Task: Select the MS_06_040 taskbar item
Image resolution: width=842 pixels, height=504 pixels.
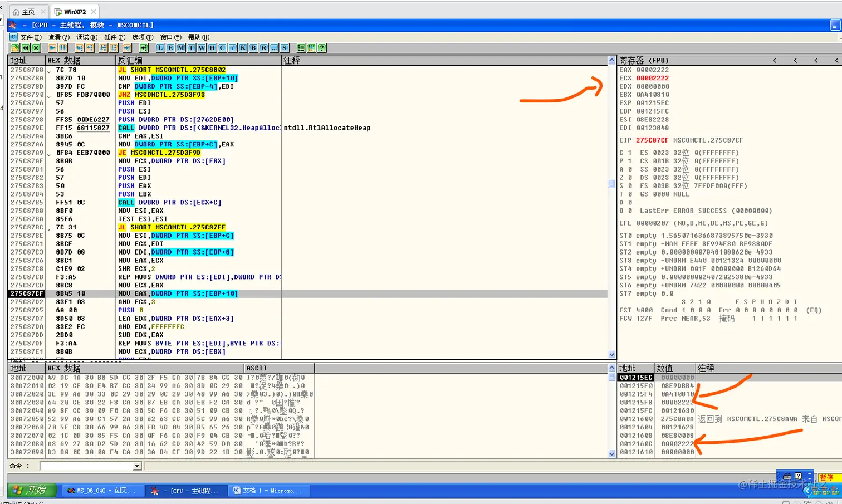Action: [102, 491]
